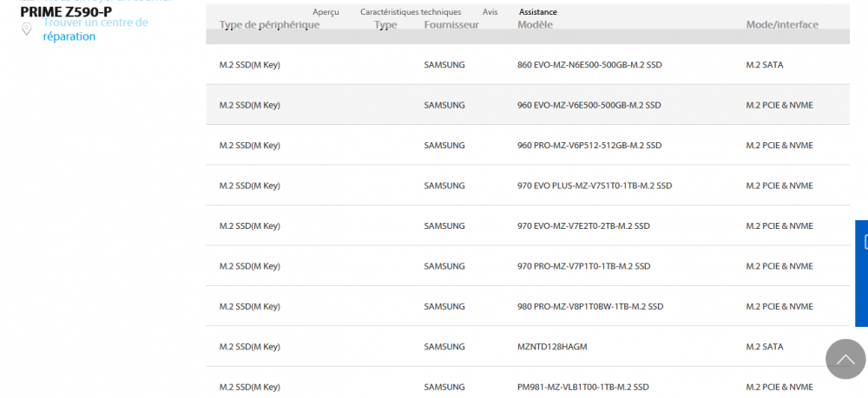868x398 pixels.
Task: Click the Modèle column header
Action: tap(535, 25)
